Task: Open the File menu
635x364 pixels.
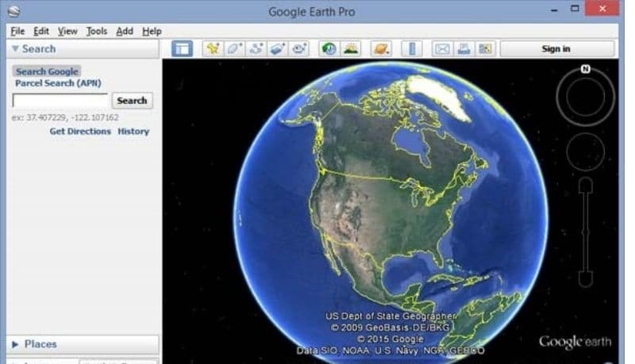Action: point(17,31)
